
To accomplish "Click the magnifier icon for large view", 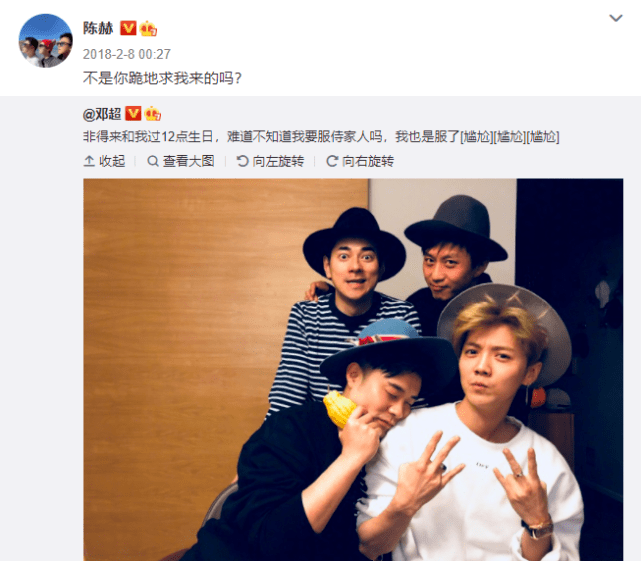I will pos(153,161).
